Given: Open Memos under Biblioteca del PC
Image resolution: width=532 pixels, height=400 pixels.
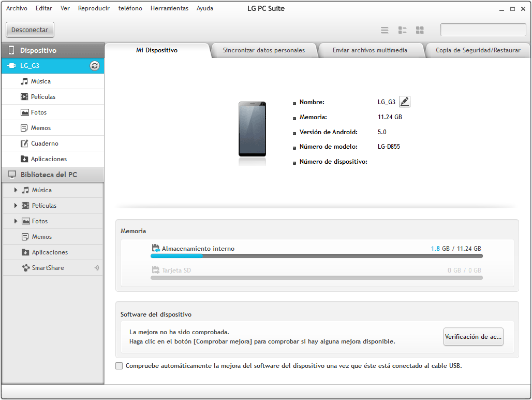Looking at the screenshot, I should [53, 237].
